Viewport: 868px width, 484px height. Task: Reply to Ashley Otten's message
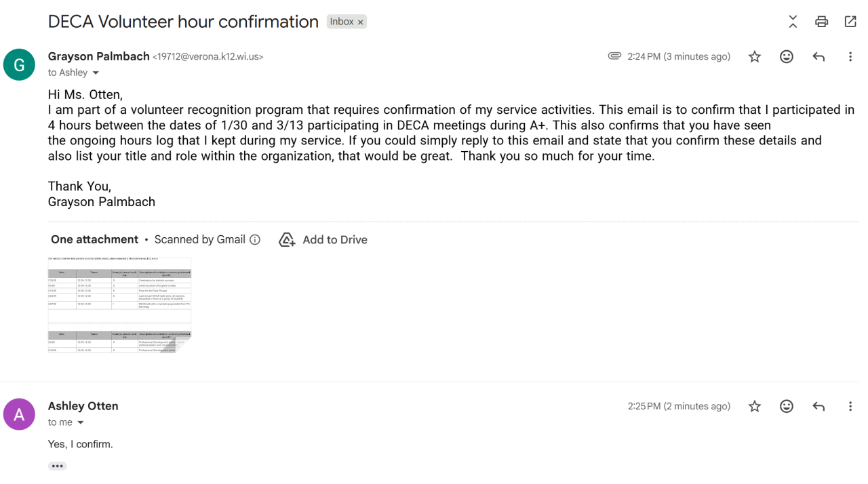click(x=818, y=407)
